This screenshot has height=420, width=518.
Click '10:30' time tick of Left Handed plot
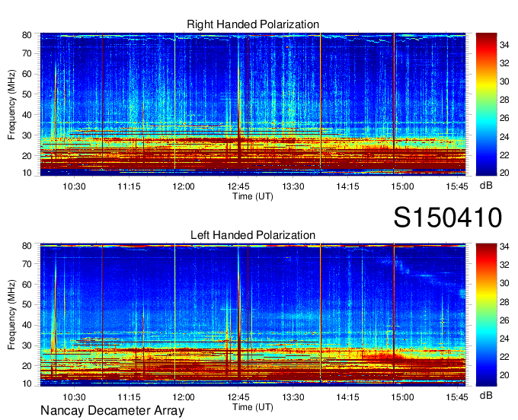pyautogui.click(x=75, y=397)
